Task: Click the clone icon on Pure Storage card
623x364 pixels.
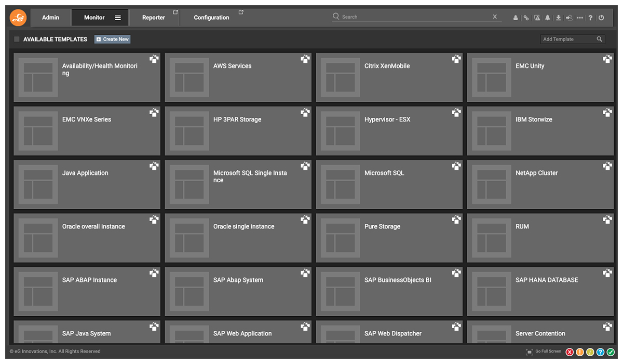Action: tap(456, 220)
